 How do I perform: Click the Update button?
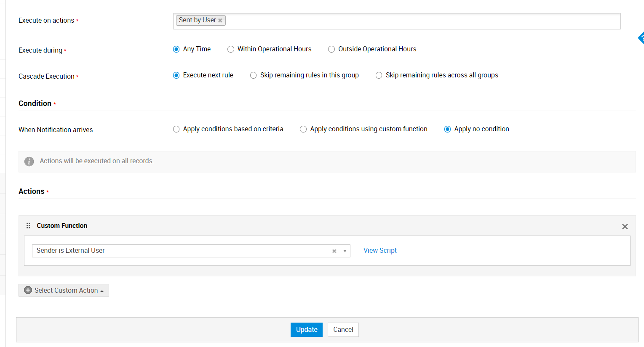point(306,330)
